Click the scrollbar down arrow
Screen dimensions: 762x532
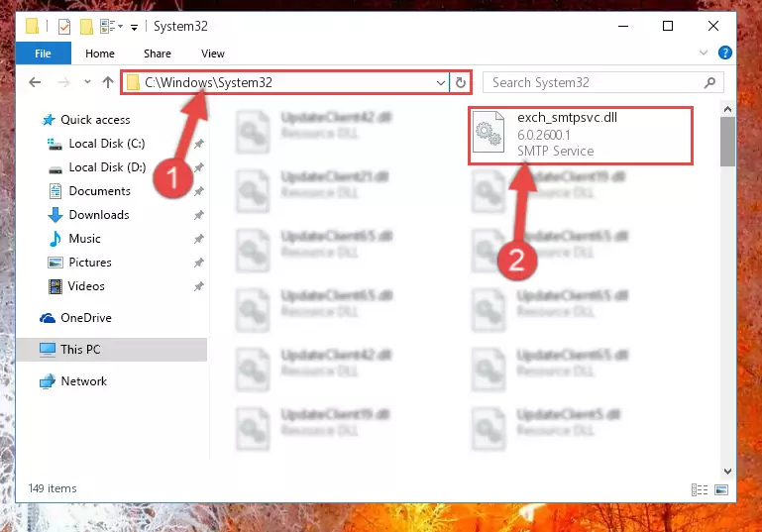pos(727,472)
